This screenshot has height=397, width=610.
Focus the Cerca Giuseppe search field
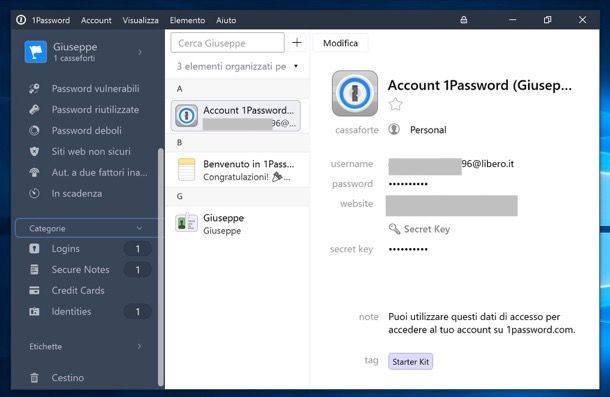click(x=228, y=43)
